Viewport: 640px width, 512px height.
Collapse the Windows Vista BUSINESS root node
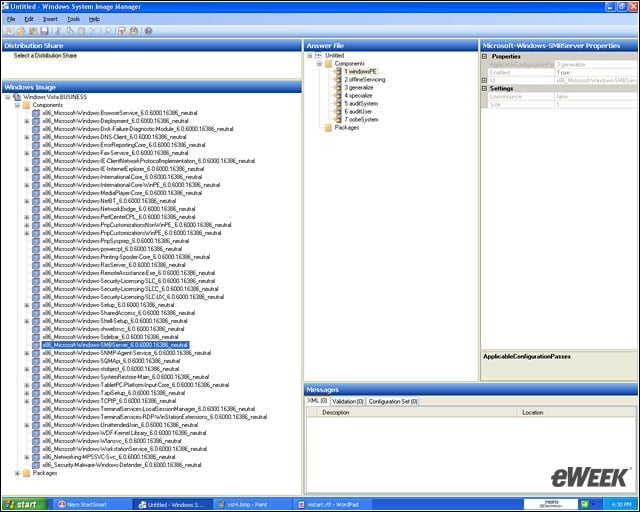tap(7, 97)
